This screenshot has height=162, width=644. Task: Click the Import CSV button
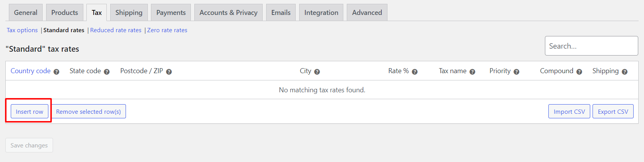[x=569, y=111]
